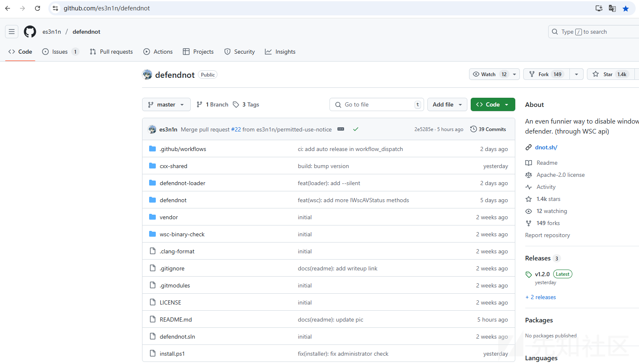View the green check build status

tap(356, 129)
